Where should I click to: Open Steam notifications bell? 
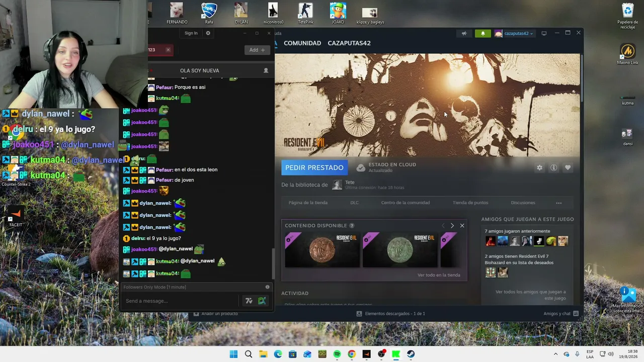(x=483, y=34)
